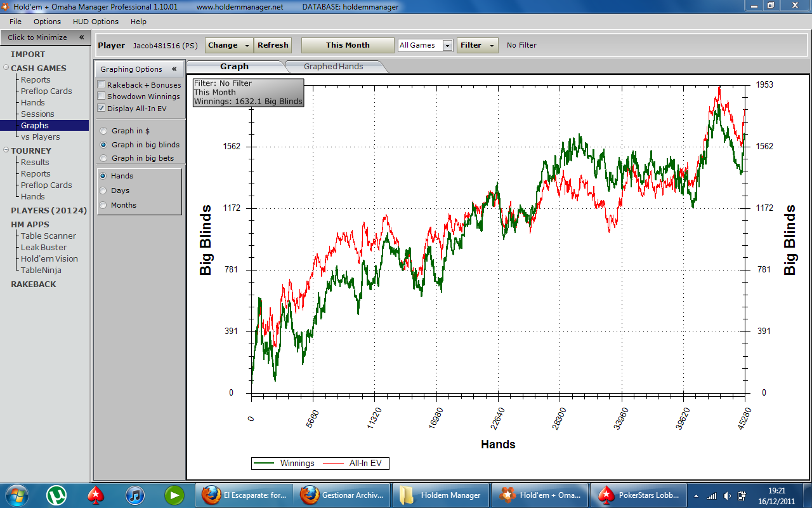Open the RAKEBACK section
The image size is (812, 508).
pyautogui.click(x=33, y=284)
